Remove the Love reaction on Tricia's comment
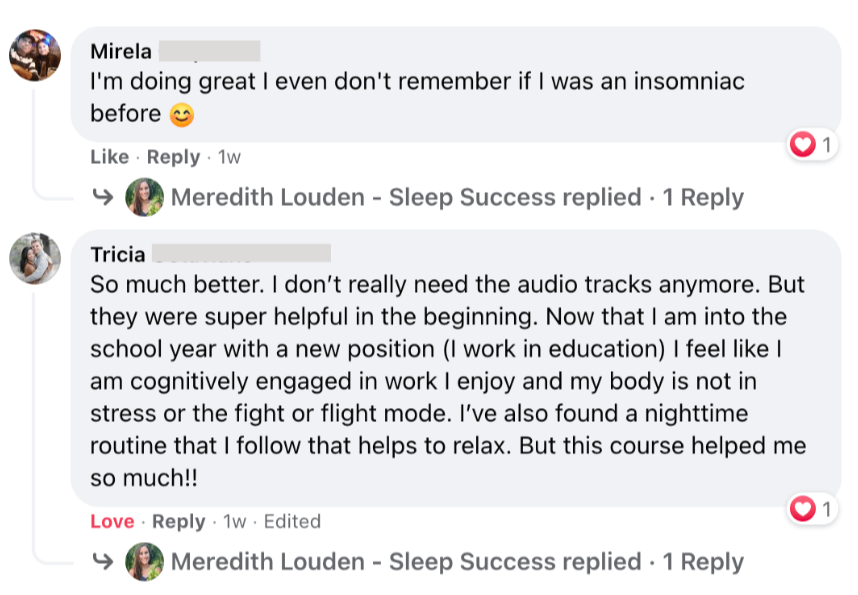 (x=112, y=522)
